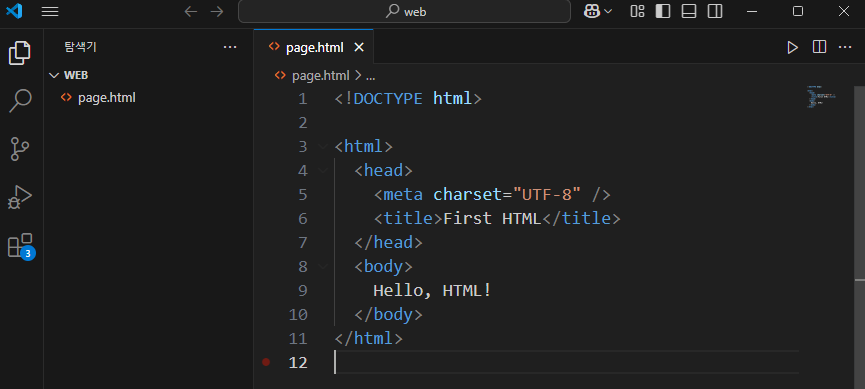Fold the <body> block at line 8
The height and width of the screenshot is (389, 865).
click(x=322, y=267)
